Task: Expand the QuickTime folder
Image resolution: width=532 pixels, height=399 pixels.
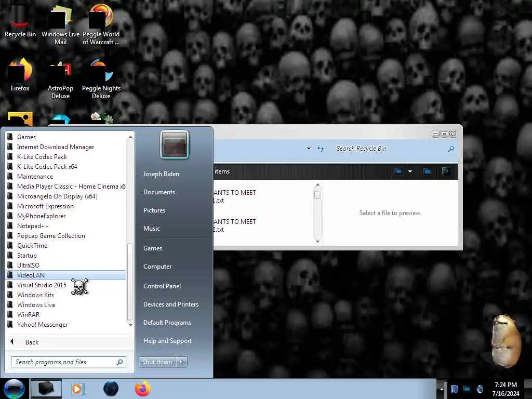Action: pyautogui.click(x=66, y=245)
